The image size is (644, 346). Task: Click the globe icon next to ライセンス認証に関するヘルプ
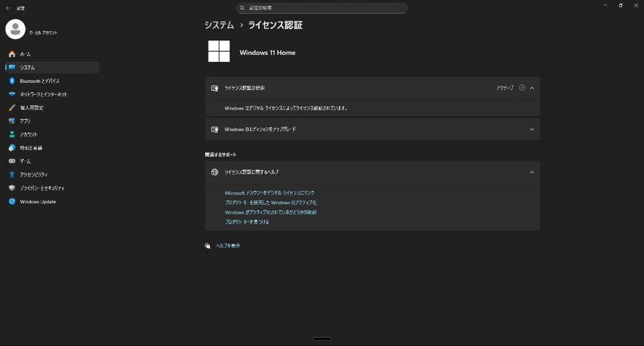(215, 172)
